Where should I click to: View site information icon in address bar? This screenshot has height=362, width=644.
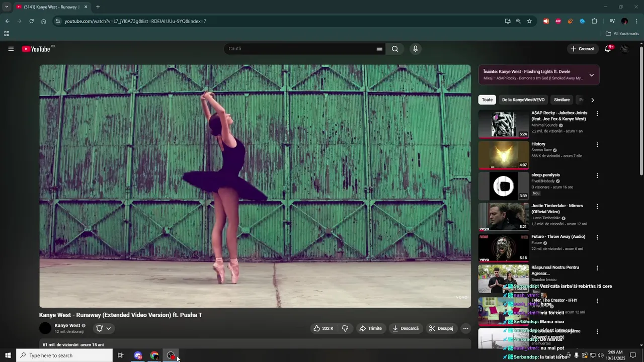pos(58,21)
